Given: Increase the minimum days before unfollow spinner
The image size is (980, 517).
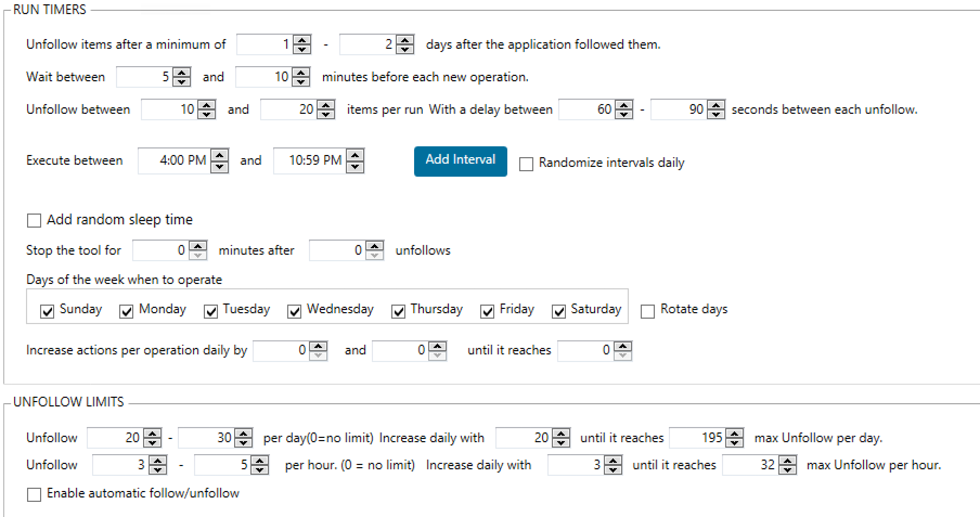Looking at the screenshot, I should pyautogui.click(x=302, y=40).
